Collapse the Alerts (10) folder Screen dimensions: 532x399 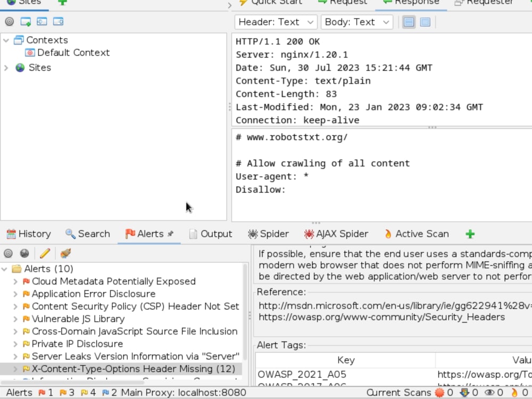(5, 269)
